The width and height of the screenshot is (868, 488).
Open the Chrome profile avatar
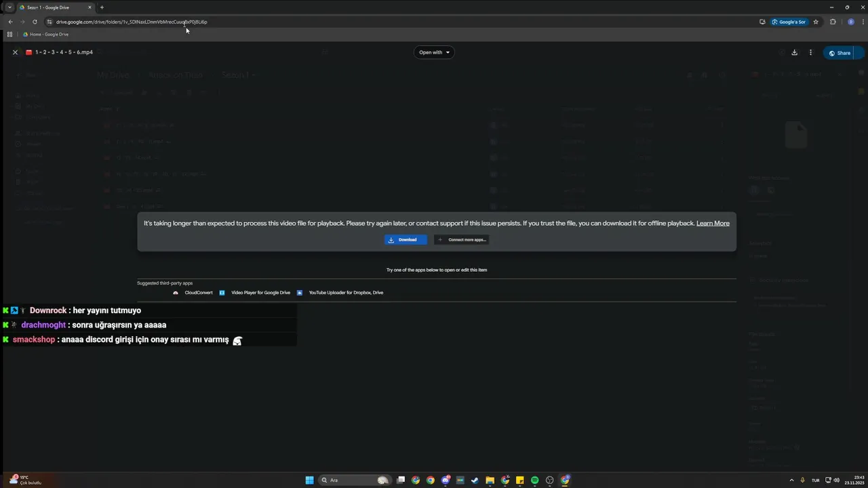pyautogui.click(x=851, y=22)
